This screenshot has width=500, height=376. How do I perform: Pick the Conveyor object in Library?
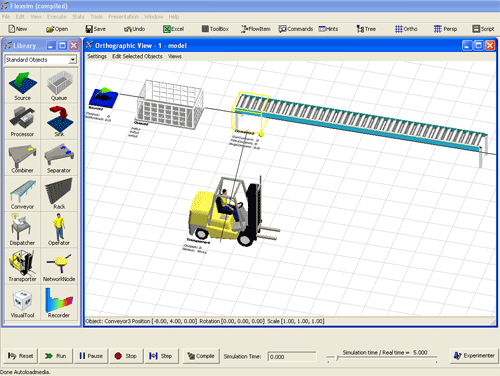[22, 194]
